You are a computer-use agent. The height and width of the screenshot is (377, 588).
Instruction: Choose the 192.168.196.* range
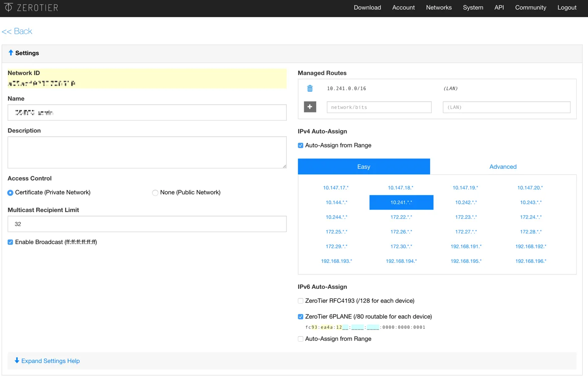pos(531,261)
